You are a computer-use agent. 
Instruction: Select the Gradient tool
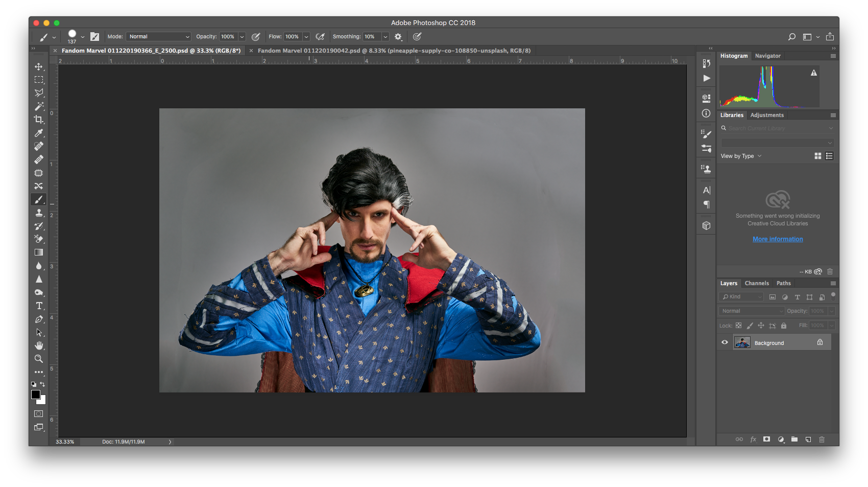pos(39,252)
